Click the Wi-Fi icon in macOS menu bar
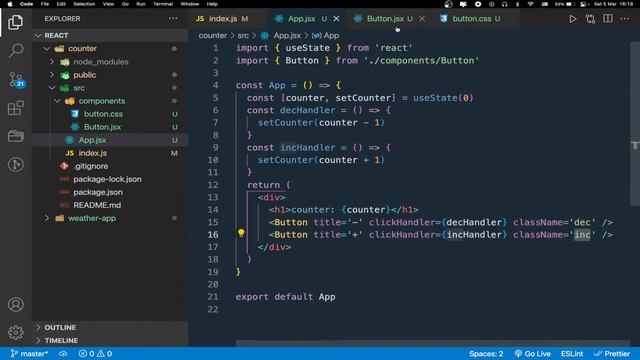The image size is (640, 360). 531,4
